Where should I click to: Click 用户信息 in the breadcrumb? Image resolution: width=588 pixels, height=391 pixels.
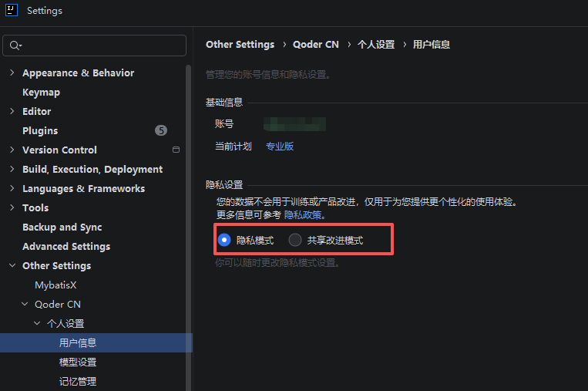click(432, 45)
